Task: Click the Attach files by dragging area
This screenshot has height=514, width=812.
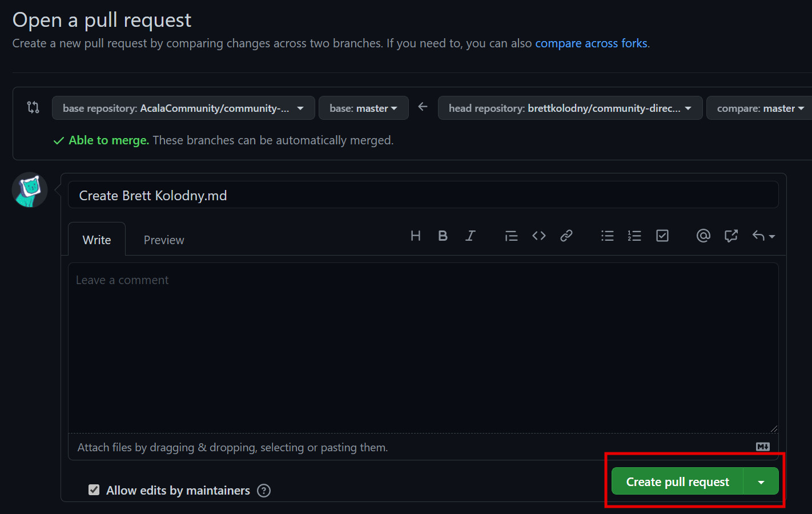Action: [x=423, y=447]
